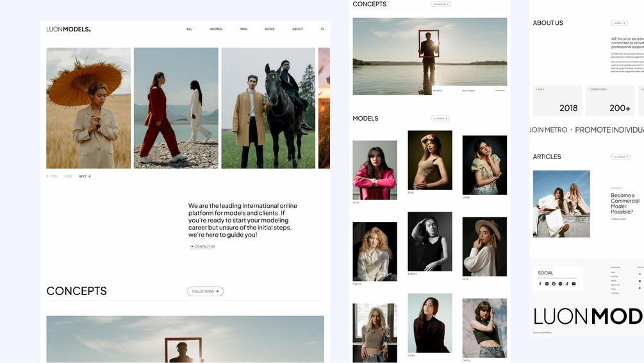Click the email envelope social icon
This screenshot has height=363, width=644.
pos(574,283)
